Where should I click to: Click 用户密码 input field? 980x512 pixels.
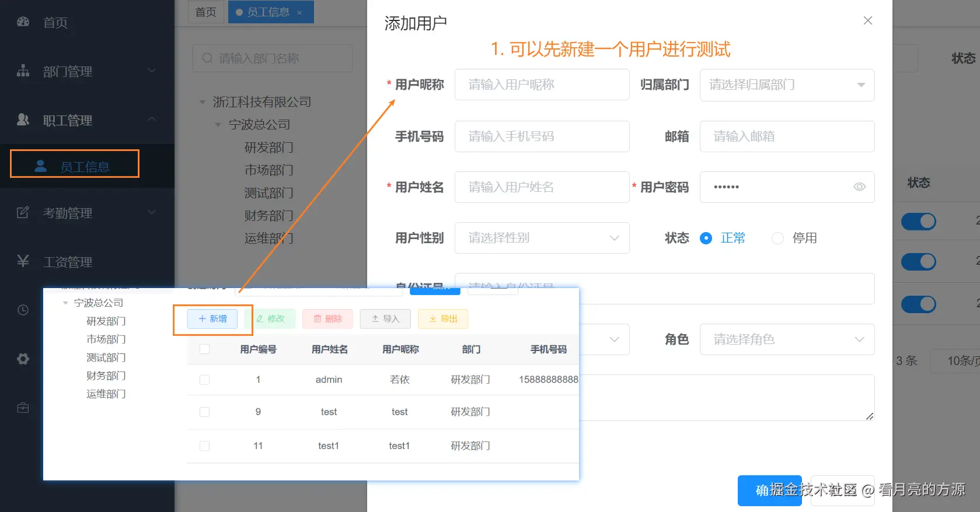point(787,187)
